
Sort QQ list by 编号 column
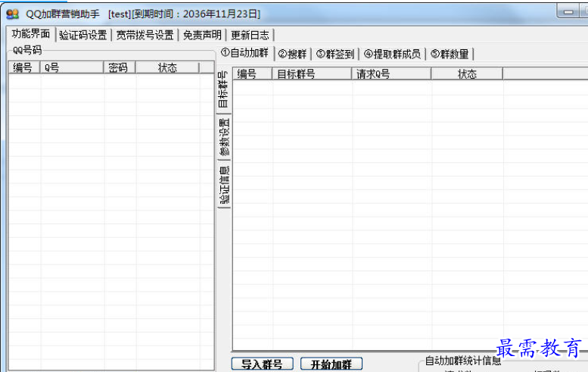24,67
